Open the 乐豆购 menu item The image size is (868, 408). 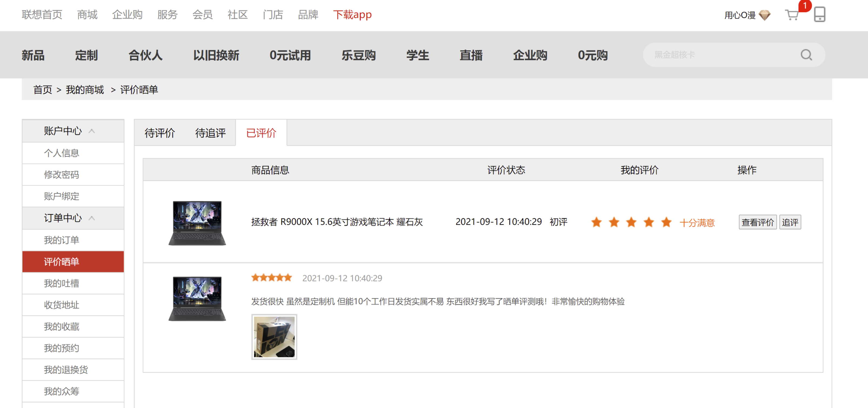(358, 55)
